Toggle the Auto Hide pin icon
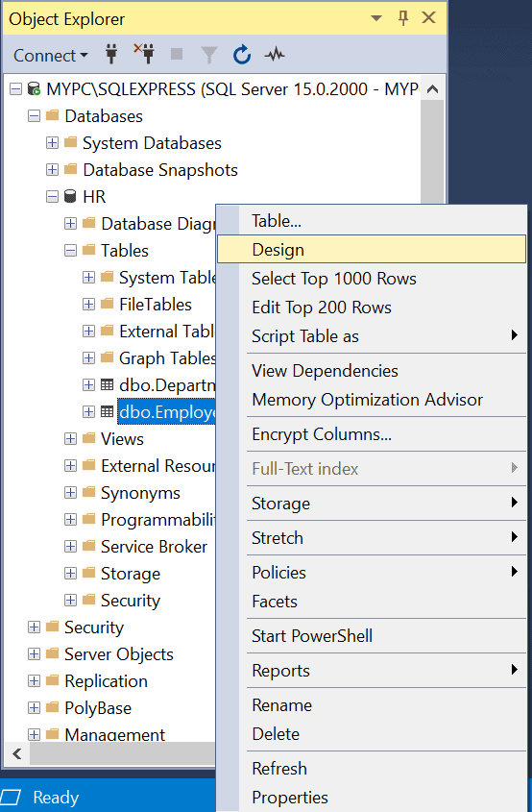This screenshot has height=812, width=532. [403, 18]
